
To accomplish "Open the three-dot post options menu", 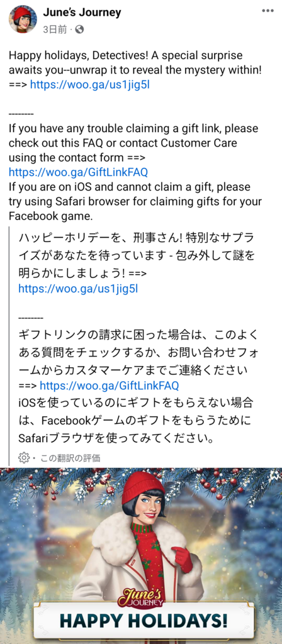I will click(x=268, y=10).
